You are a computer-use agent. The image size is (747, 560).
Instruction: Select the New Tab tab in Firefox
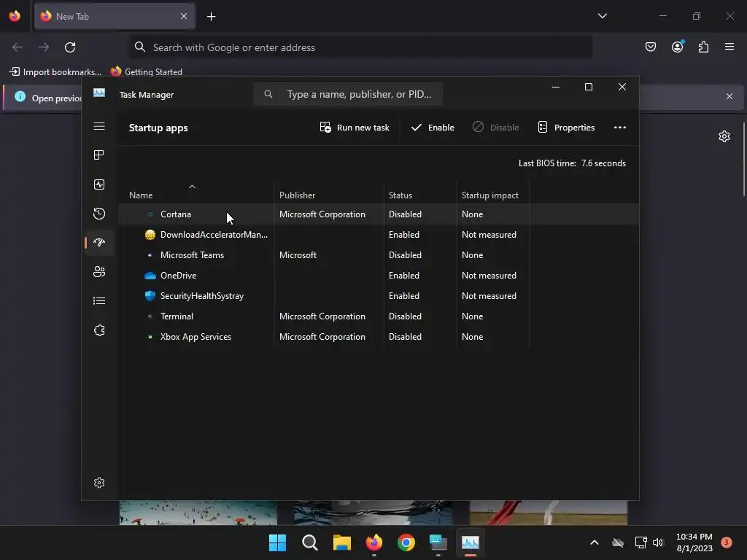click(115, 16)
